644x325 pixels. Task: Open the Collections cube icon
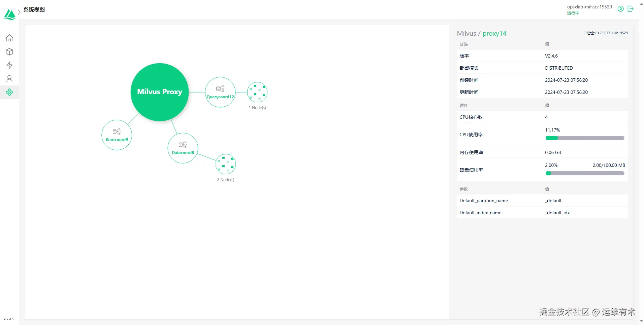[9, 52]
